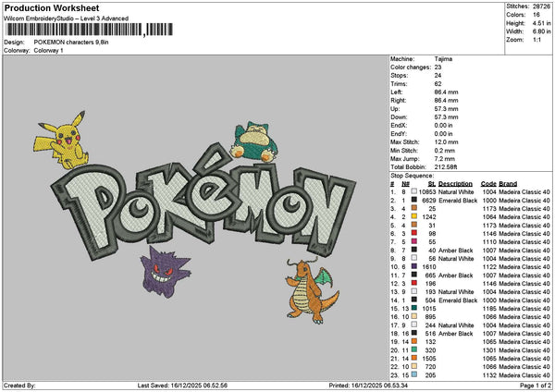Click the Machine value Tajima
Viewport: 555px width, 392px height.
pos(443,59)
